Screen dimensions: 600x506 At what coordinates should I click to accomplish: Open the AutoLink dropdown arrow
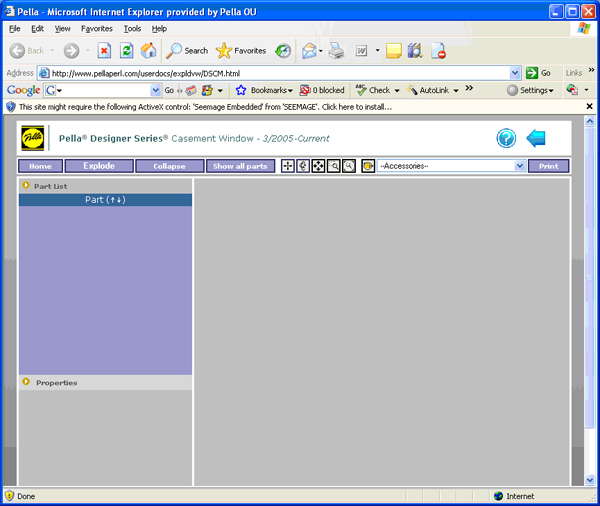pos(456,91)
